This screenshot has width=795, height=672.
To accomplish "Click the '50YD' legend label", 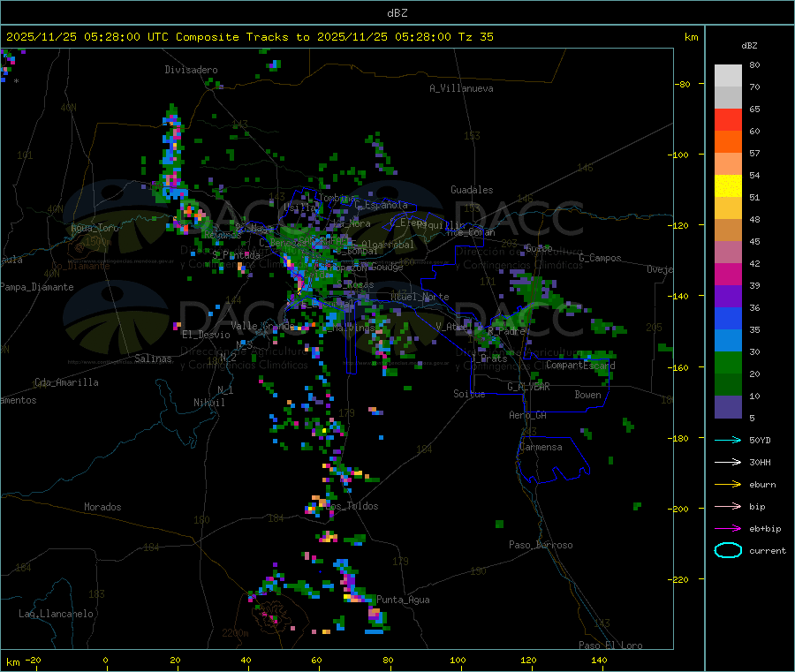I will point(760,440).
